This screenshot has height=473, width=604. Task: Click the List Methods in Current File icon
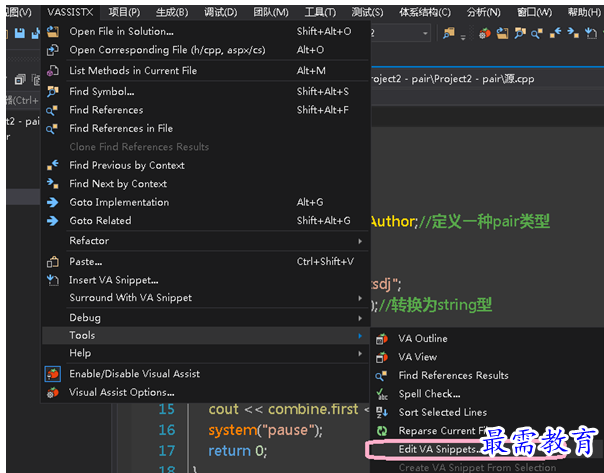click(x=53, y=70)
